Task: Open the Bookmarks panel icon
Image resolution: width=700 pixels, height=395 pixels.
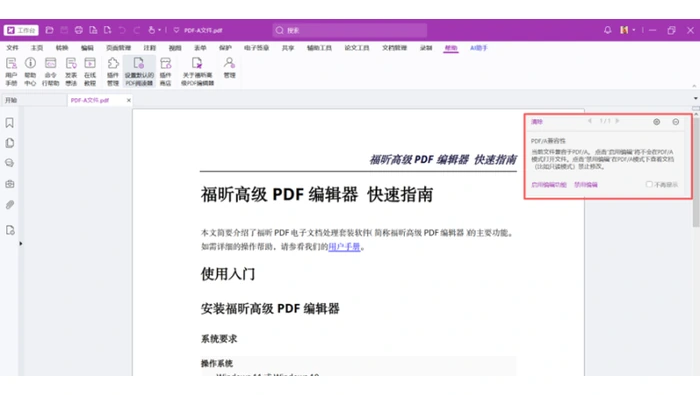Action: (9, 123)
